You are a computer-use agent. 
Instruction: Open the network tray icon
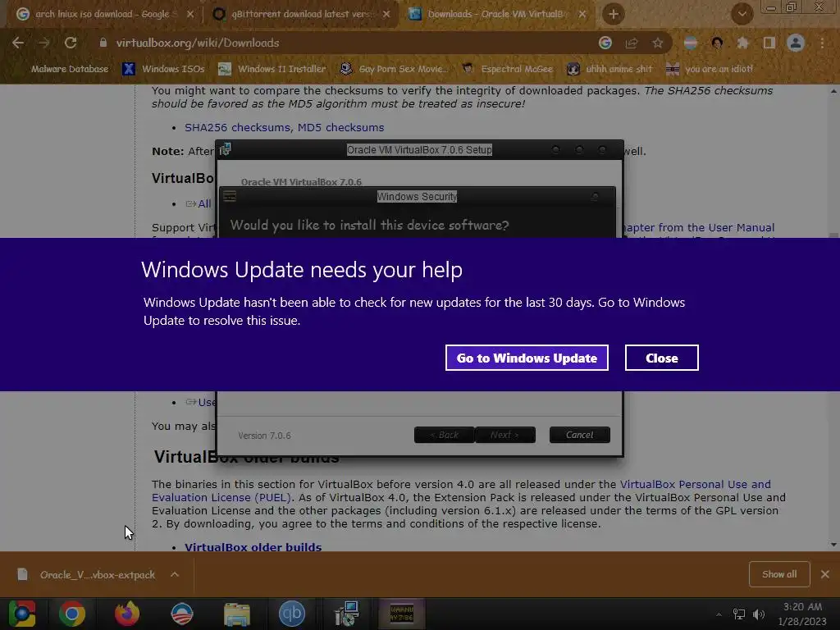click(x=739, y=614)
